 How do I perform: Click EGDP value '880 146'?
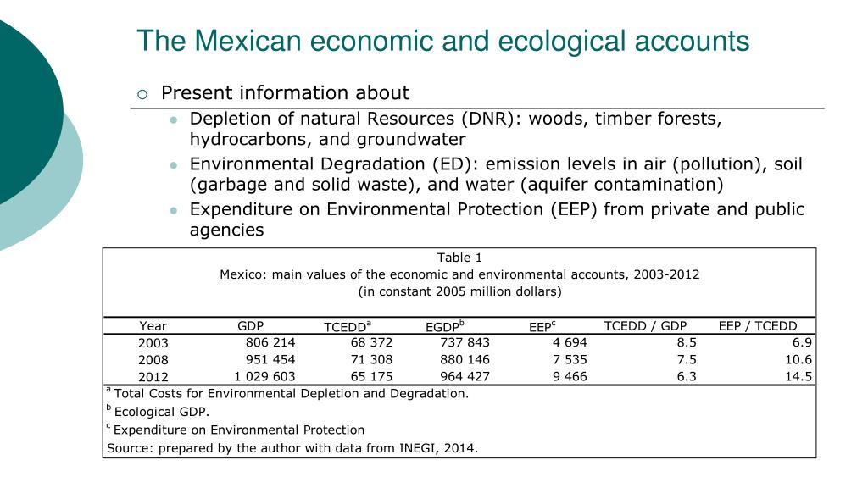coord(465,359)
